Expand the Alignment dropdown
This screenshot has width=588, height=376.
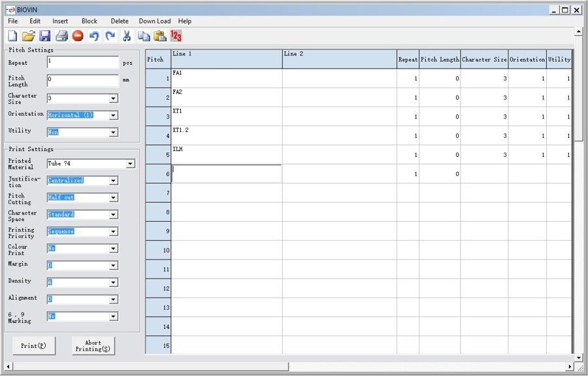tap(113, 299)
